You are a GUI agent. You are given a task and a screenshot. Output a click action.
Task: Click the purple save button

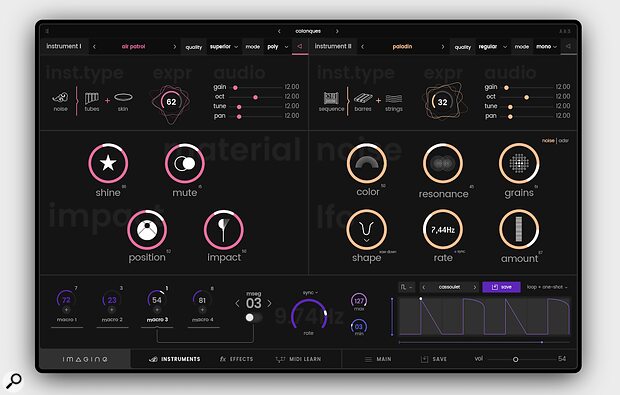[x=501, y=287]
